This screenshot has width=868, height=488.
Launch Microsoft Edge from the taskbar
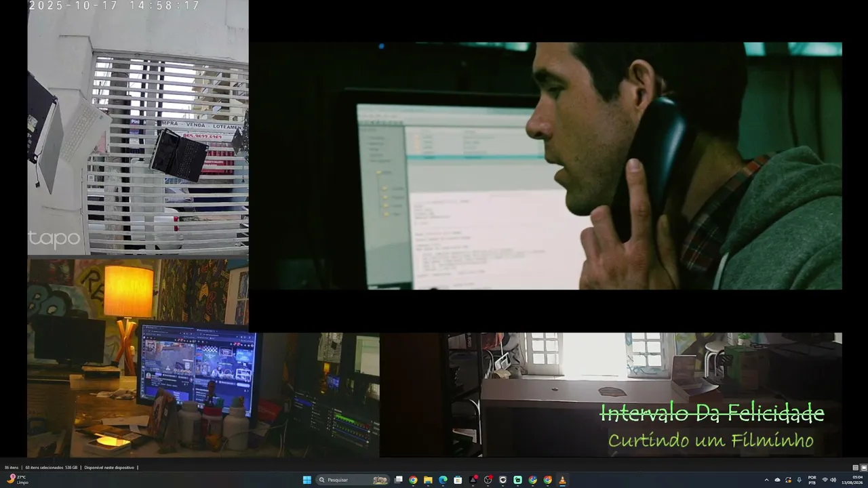point(443,480)
